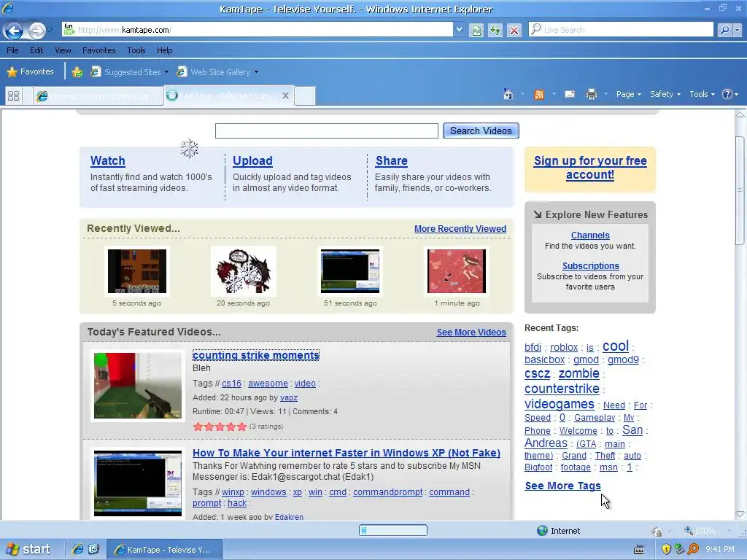Image resolution: width=747 pixels, height=560 pixels.
Task: Open the Share link
Action: tap(392, 161)
